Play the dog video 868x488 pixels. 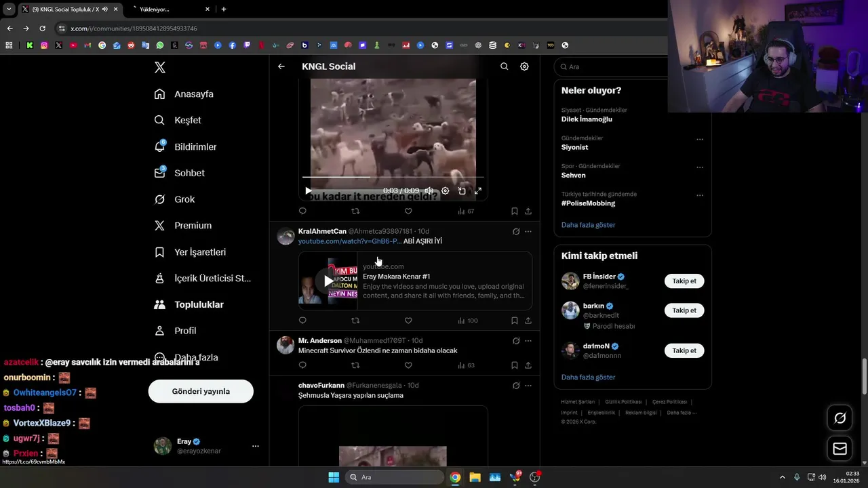tap(309, 191)
